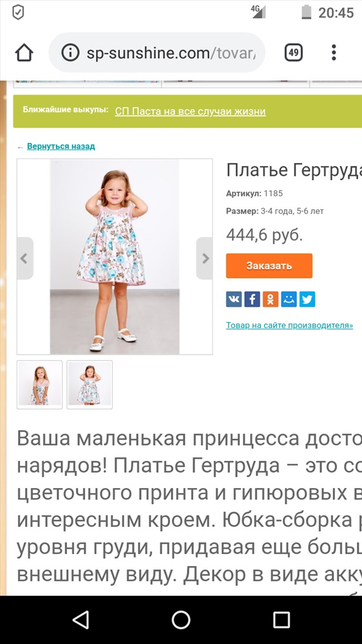The width and height of the screenshot is (362, 644).
Task: Select the second dress thumbnail
Action: [90, 384]
